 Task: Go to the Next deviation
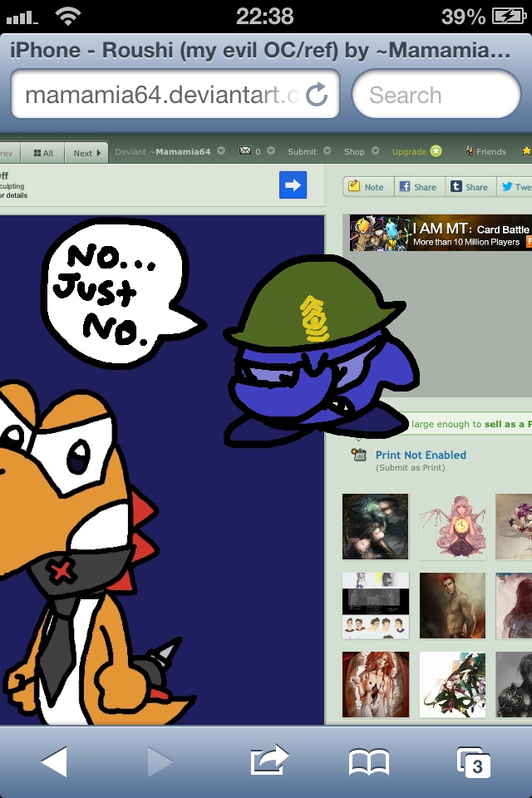coord(86,153)
